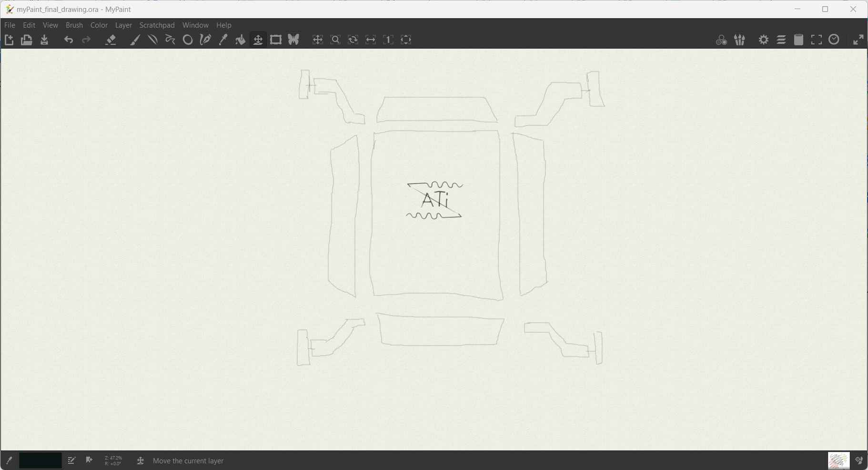The height and width of the screenshot is (470, 868).
Task: Open the File menu
Action: pyautogui.click(x=10, y=25)
